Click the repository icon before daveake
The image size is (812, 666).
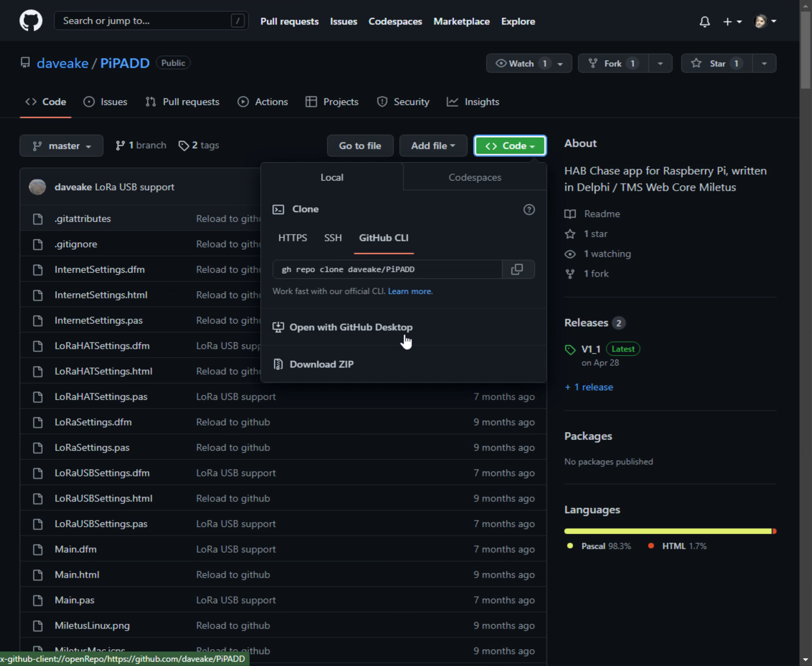[25, 63]
